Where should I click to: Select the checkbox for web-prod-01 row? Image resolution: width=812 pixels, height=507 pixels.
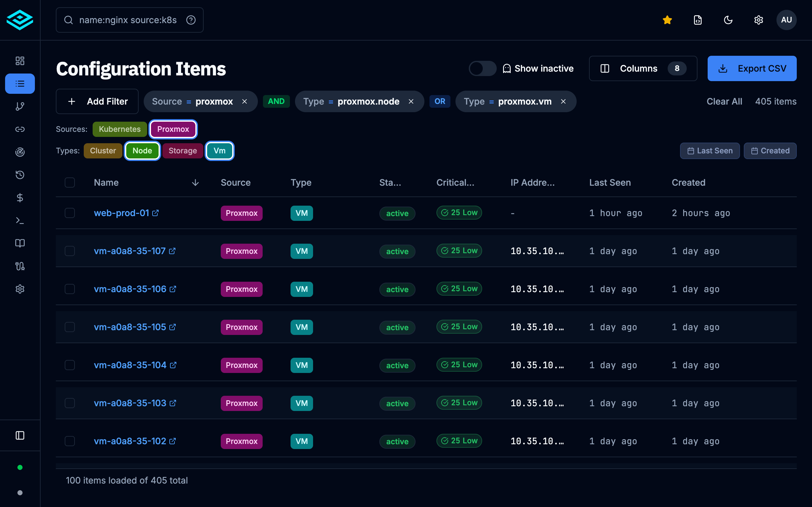pos(70,213)
